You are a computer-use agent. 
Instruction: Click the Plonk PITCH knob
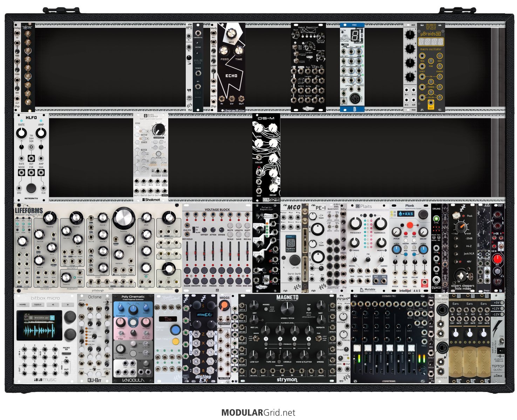(396, 232)
